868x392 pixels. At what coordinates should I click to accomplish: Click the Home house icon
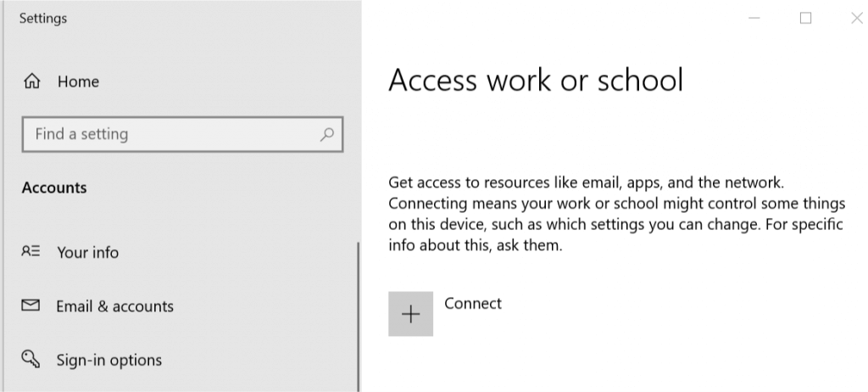coord(31,81)
